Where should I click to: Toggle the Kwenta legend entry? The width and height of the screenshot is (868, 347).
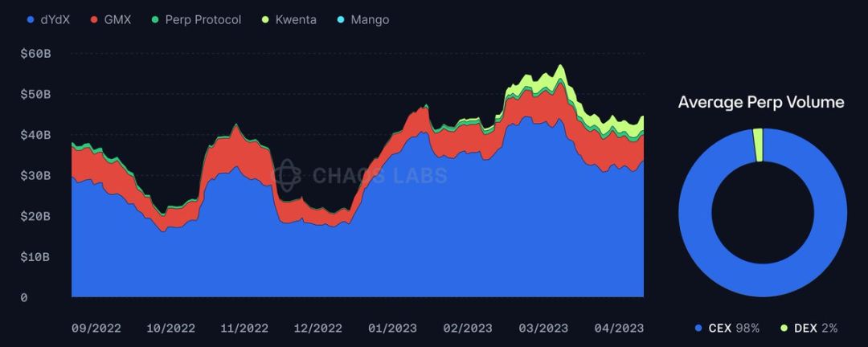(289, 20)
